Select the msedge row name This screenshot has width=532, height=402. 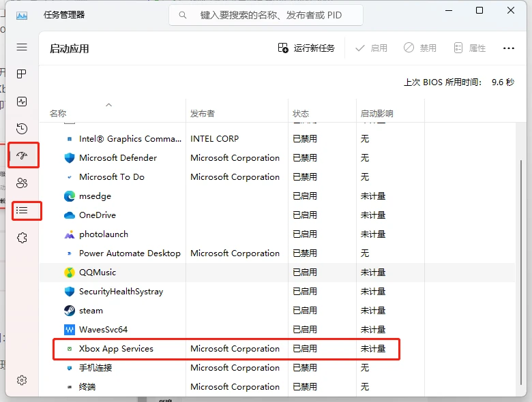[x=95, y=196]
